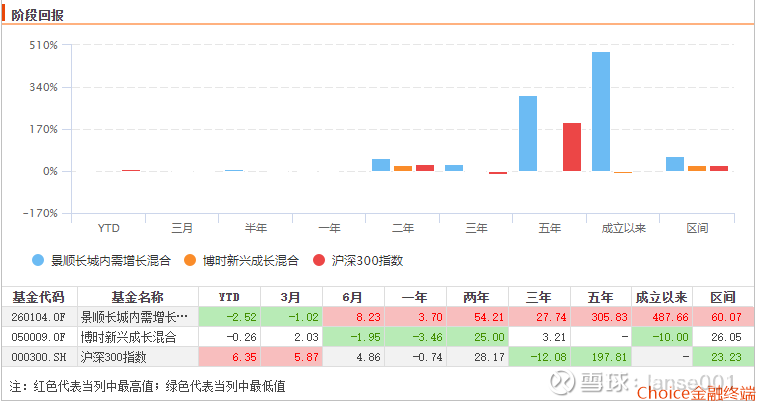Click the value 6.35 cell
The width and height of the screenshot is (759, 405).
point(229,357)
